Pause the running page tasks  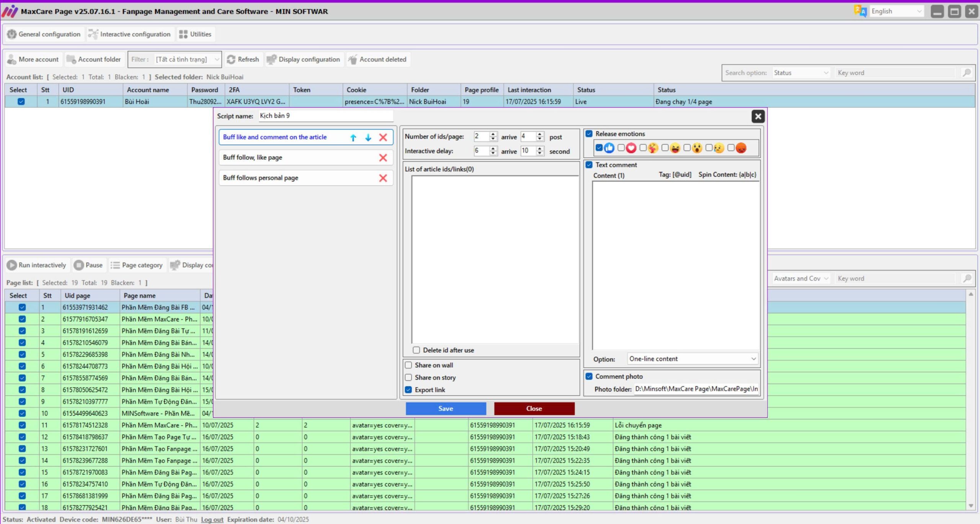[x=89, y=265]
